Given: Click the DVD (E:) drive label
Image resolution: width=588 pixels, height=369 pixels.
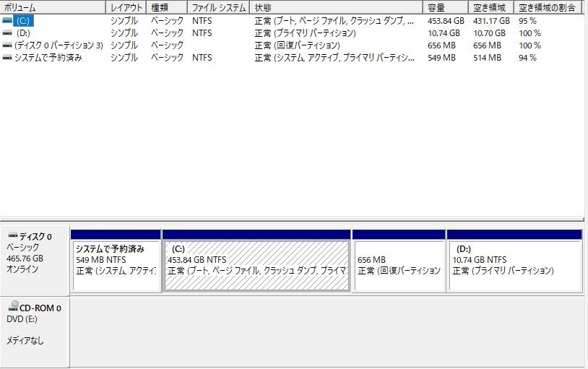Looking at the screenshot, I should point(22,319).
